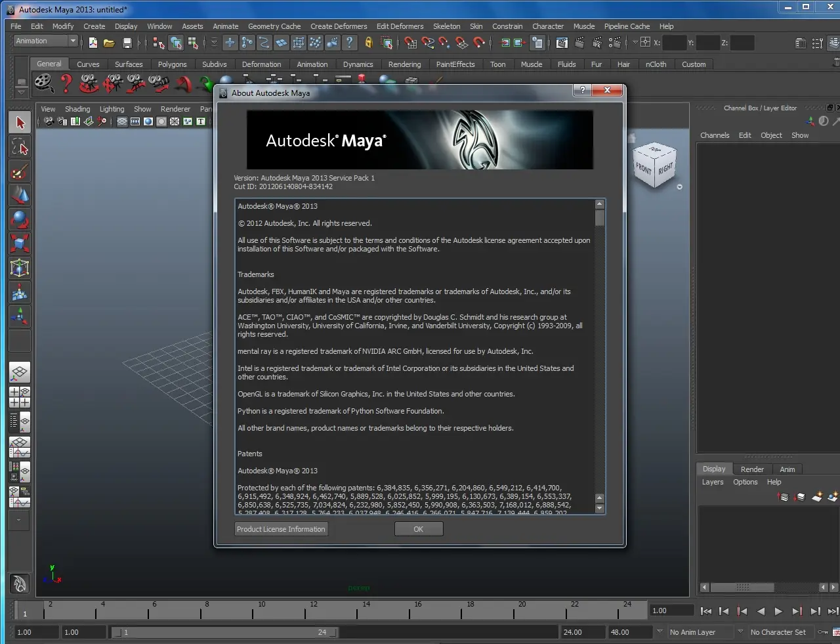Click the red question mark shelf icon

66,83
